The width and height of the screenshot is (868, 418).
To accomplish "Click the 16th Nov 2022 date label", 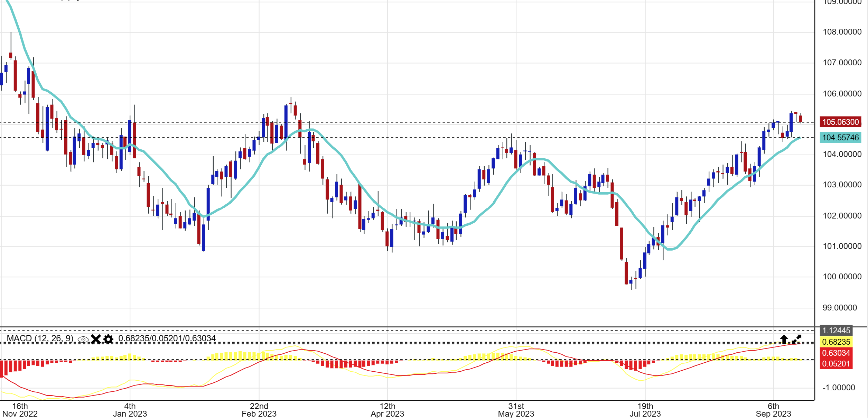I will pos(20,410).
